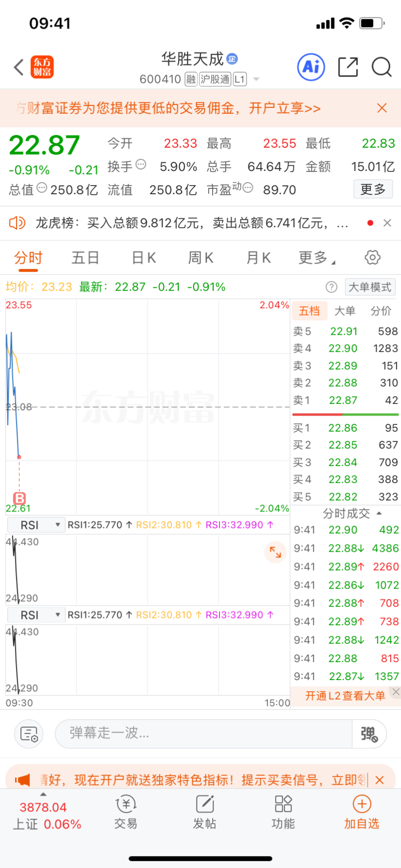Viewport: 401px width, 868px height.
Task: Close the 开户特色指标 bottom banner
Action: (380, 780)
